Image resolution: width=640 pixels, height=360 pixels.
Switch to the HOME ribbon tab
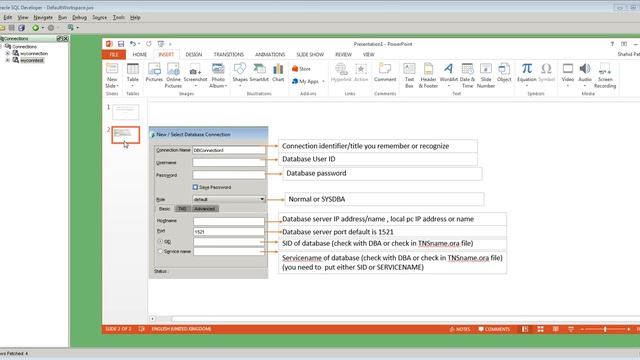tap(140, 54)
